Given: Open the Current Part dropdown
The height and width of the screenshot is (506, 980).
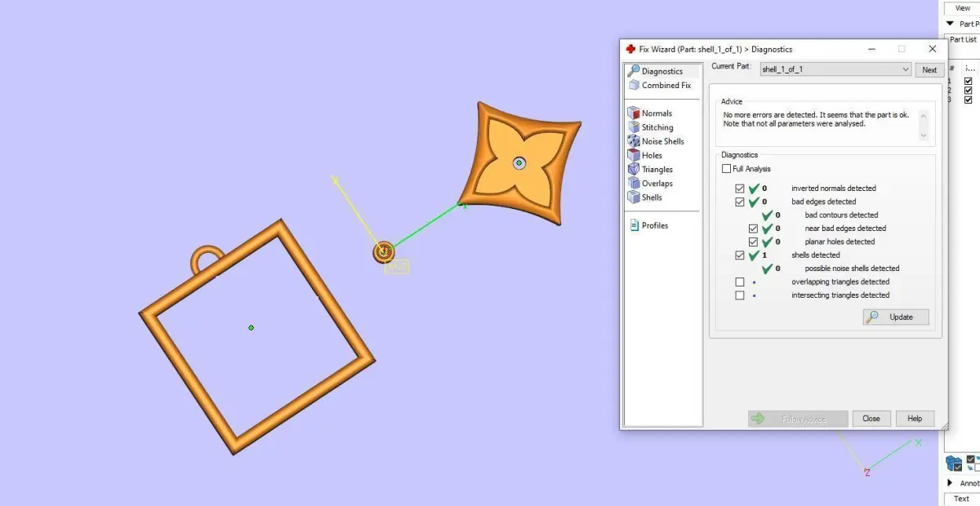Looking at the screenshot, I should 835,69.
